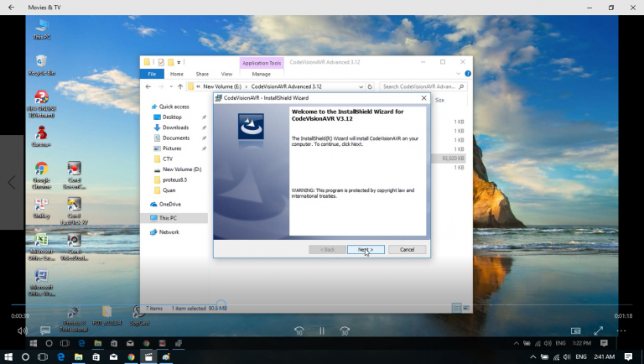Go to previous item with left chevron
The image size is (644, 364).
12,182
